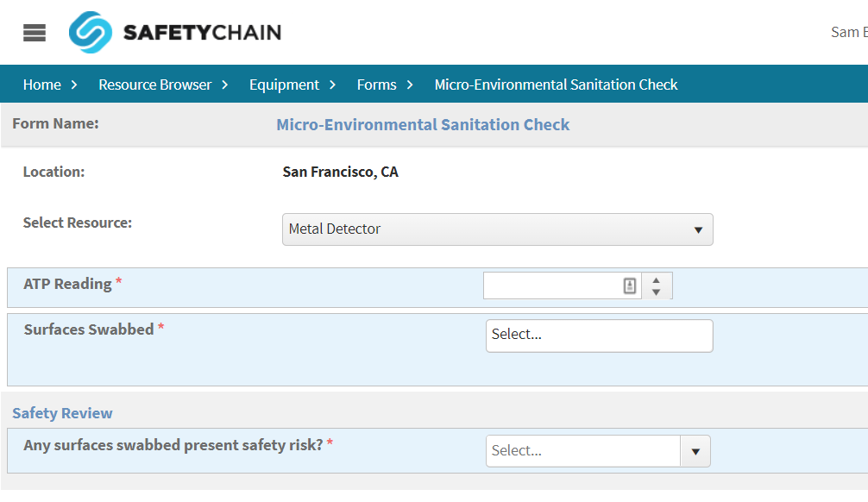Viewport: 868px width, 502px height.
Task: Click into the ATP Reading input field
Action: pos(552,286)
